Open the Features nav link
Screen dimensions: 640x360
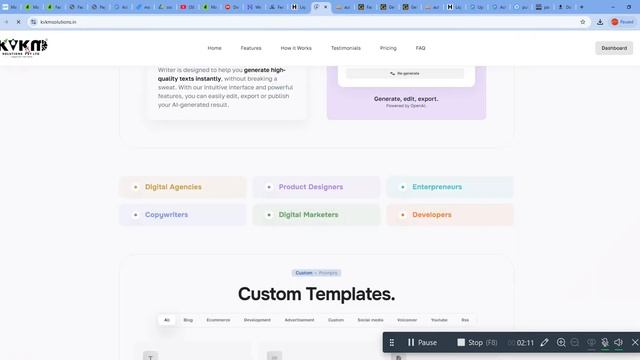click(251, 48)
